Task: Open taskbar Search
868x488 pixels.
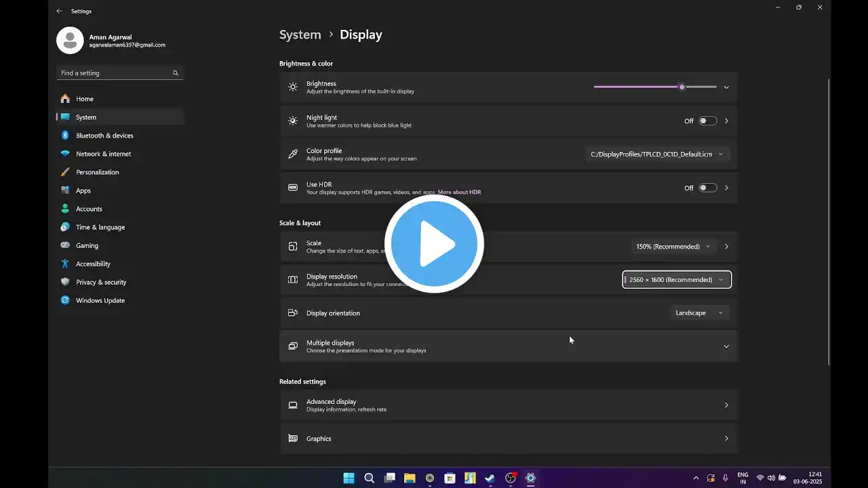Action: point(369,478)
